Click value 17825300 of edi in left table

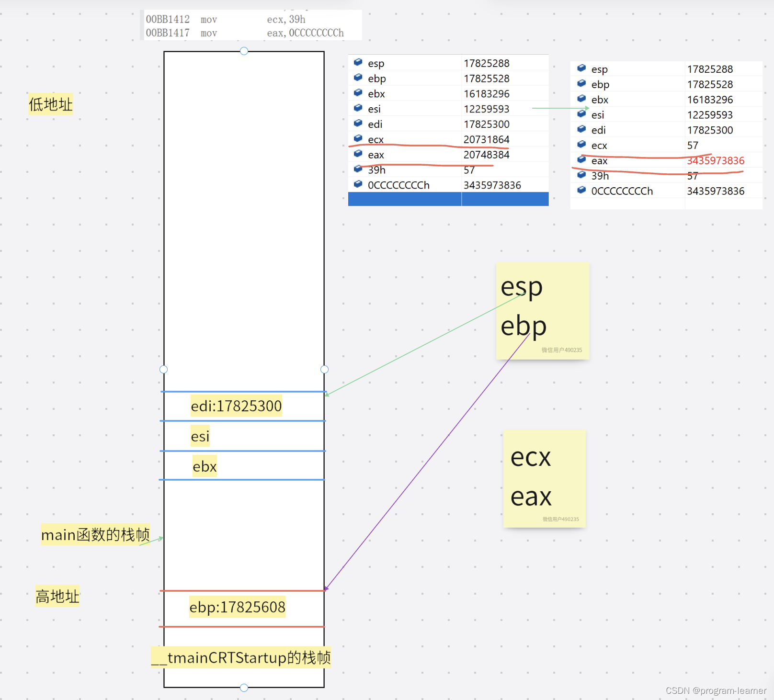(x=487, y=124)
